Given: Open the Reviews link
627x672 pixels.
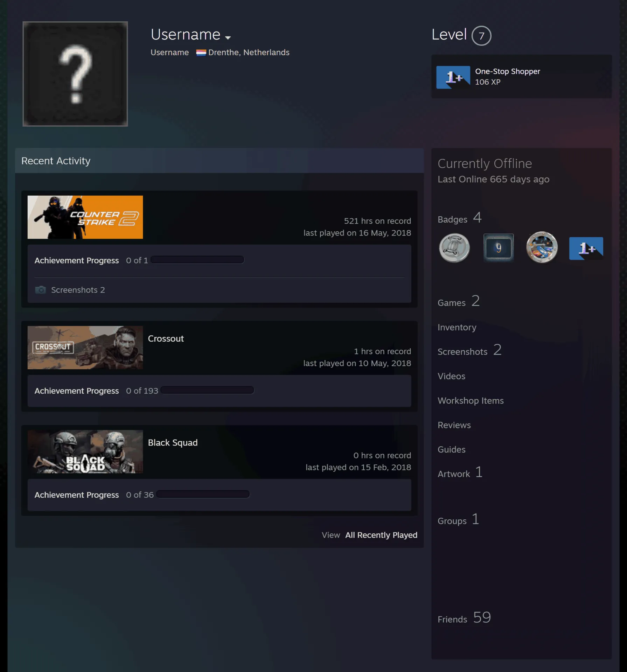Looking at the screenshot, I should (454, 425).
